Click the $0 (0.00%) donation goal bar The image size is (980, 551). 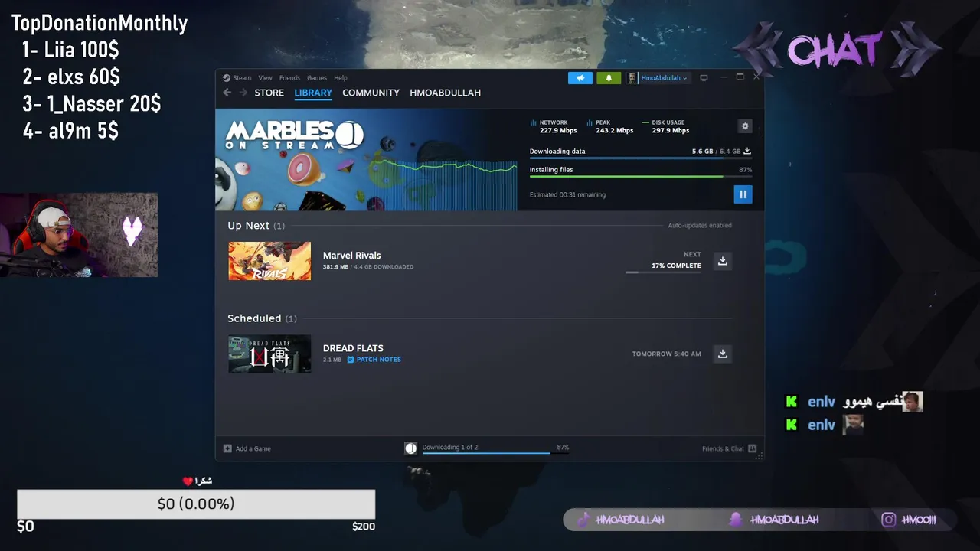pos(196,504)
